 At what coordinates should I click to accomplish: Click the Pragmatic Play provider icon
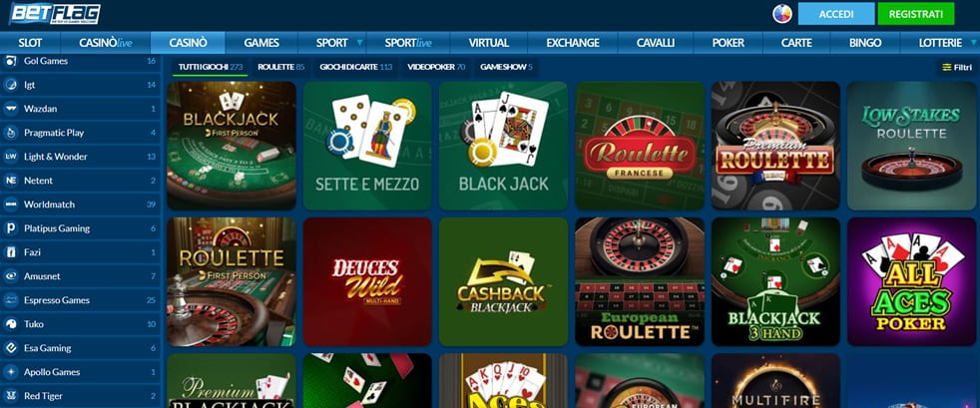[x=11, y=133]
